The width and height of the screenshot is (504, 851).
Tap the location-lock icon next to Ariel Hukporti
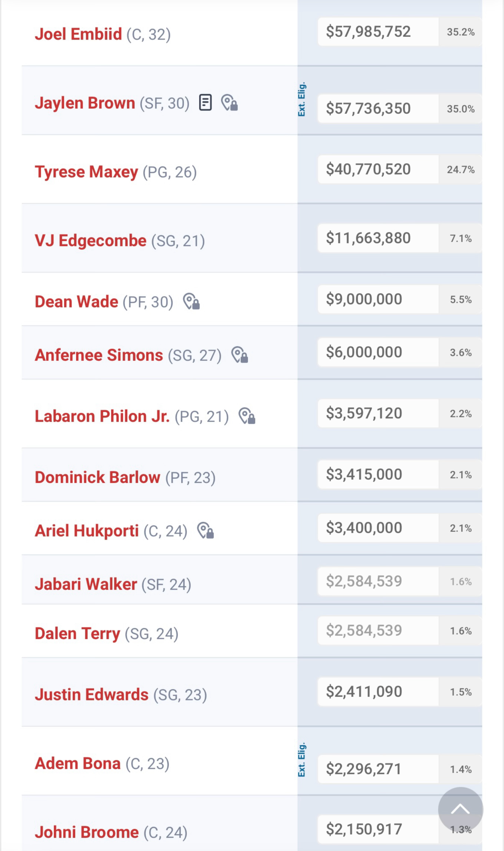pyautogui.click(x=205, y=530)
